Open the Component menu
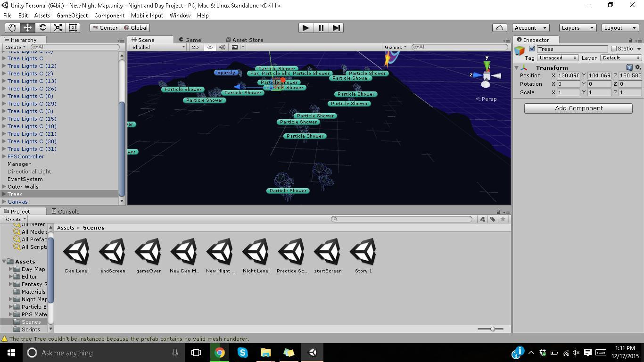This screenshot has height=362, width=644. 109,16
